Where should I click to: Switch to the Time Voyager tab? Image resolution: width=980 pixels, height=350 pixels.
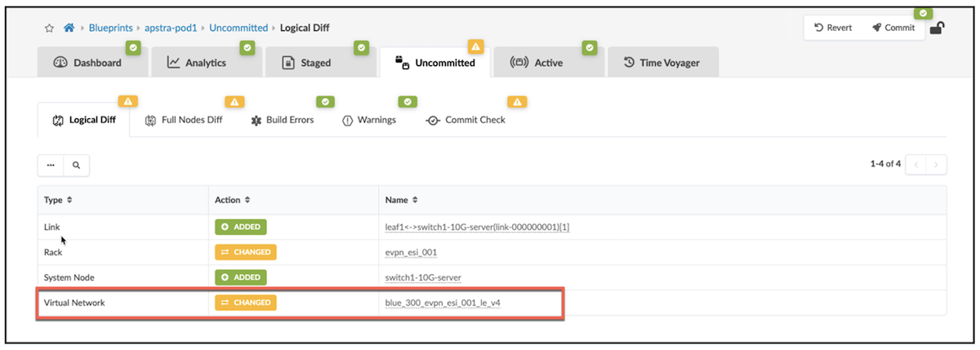[x=662, y=63]
